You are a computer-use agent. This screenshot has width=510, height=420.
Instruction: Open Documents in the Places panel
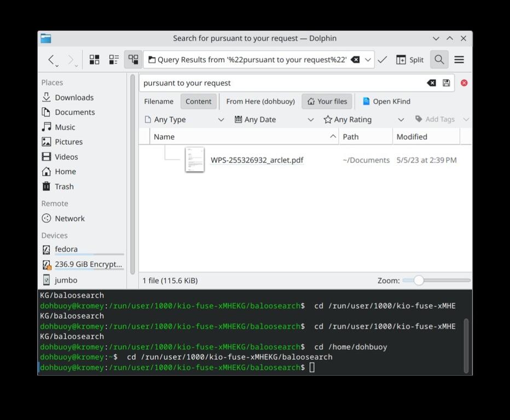[74, 112]
